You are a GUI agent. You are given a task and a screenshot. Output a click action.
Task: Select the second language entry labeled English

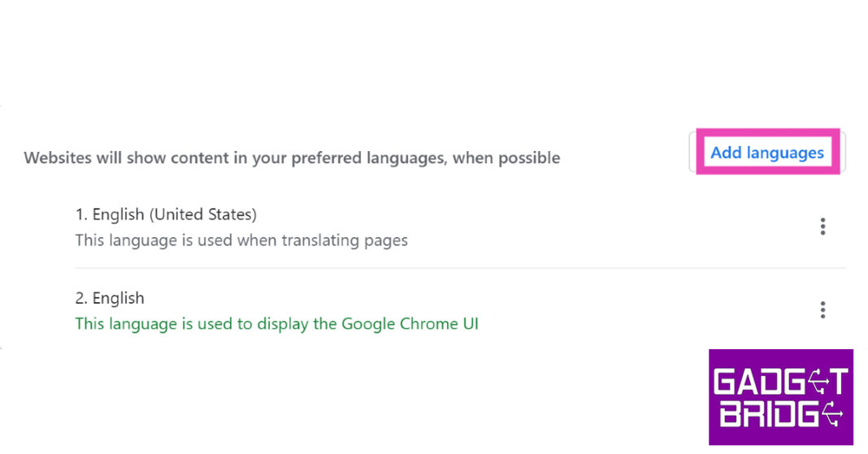point(118,298)
